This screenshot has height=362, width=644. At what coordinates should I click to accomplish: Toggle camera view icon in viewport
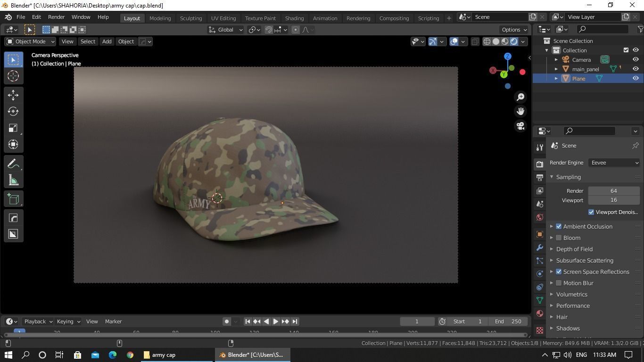(520, 126)
